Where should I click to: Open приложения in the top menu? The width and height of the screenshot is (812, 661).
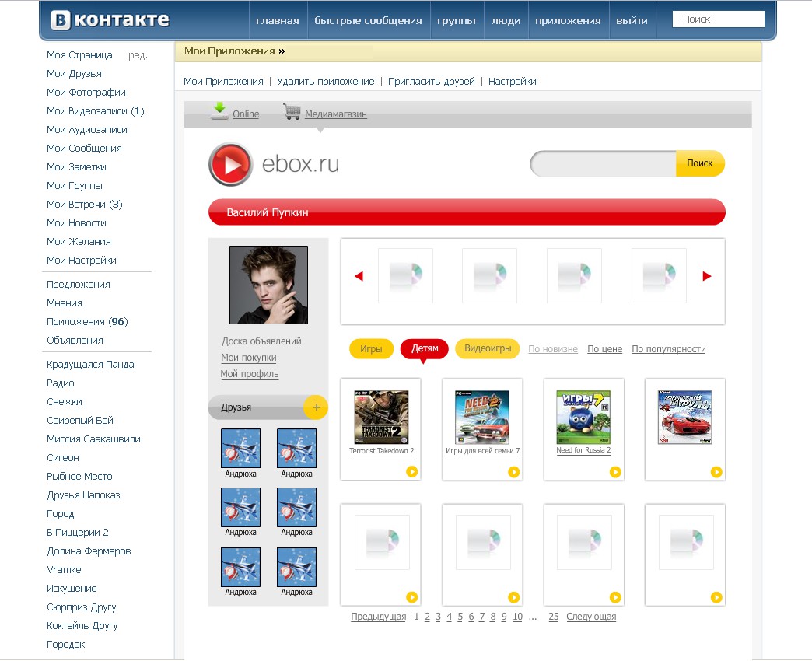568,21
